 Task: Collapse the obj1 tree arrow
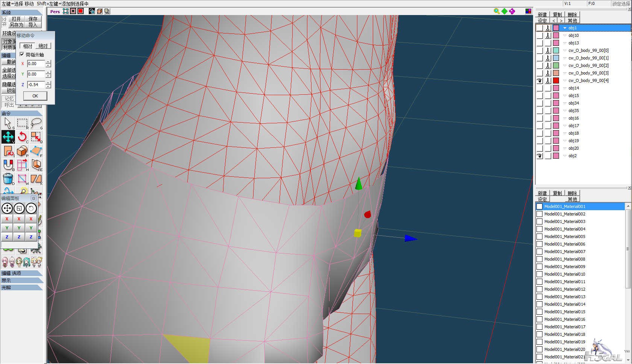tap(565, 28)
